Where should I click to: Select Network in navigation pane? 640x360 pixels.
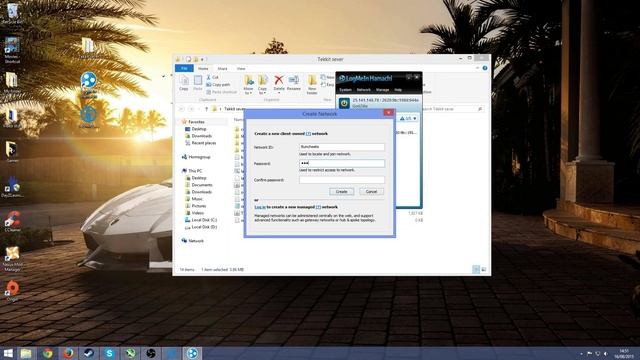[196, 241]
